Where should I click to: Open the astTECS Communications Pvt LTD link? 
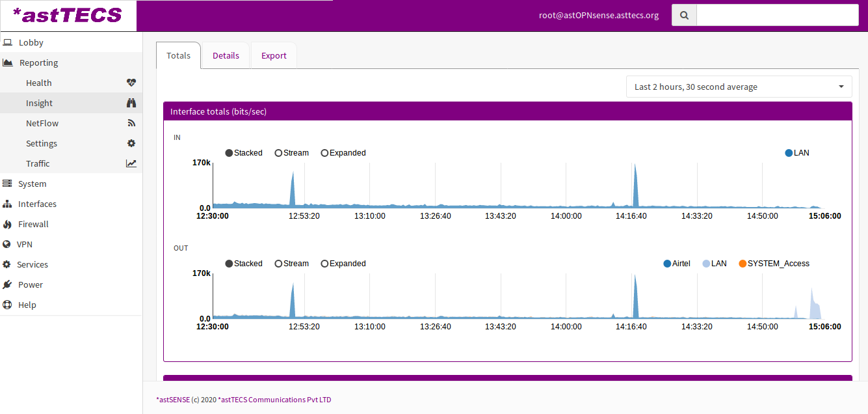pos(276,400)
